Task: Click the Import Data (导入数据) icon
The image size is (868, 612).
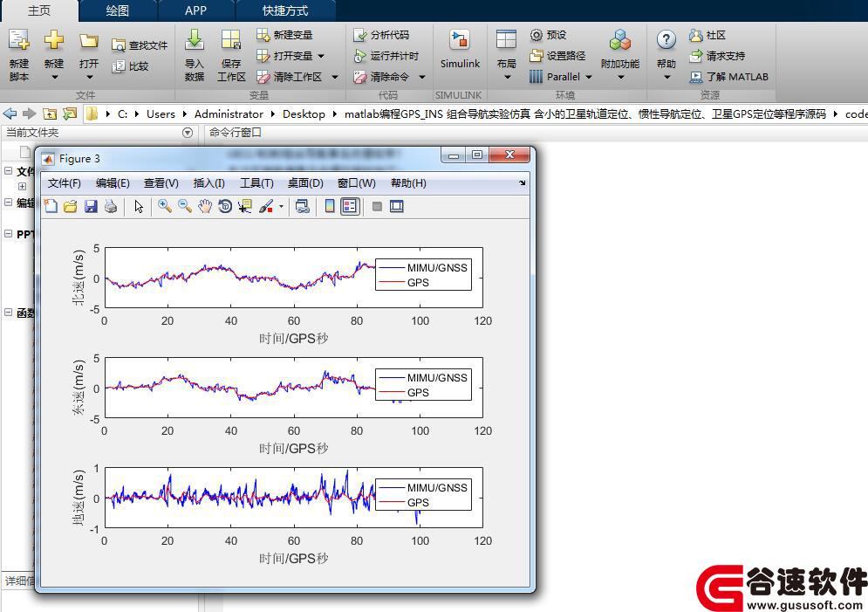Action: (195, 41)
